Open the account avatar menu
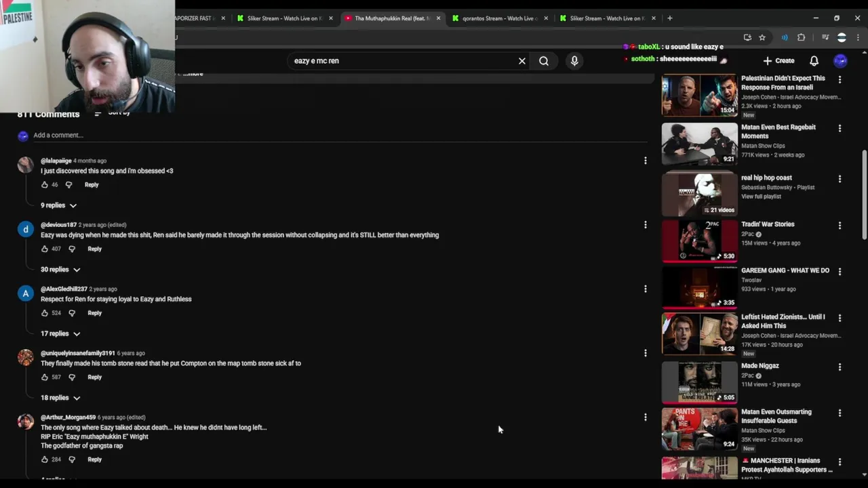 [840, 61]
